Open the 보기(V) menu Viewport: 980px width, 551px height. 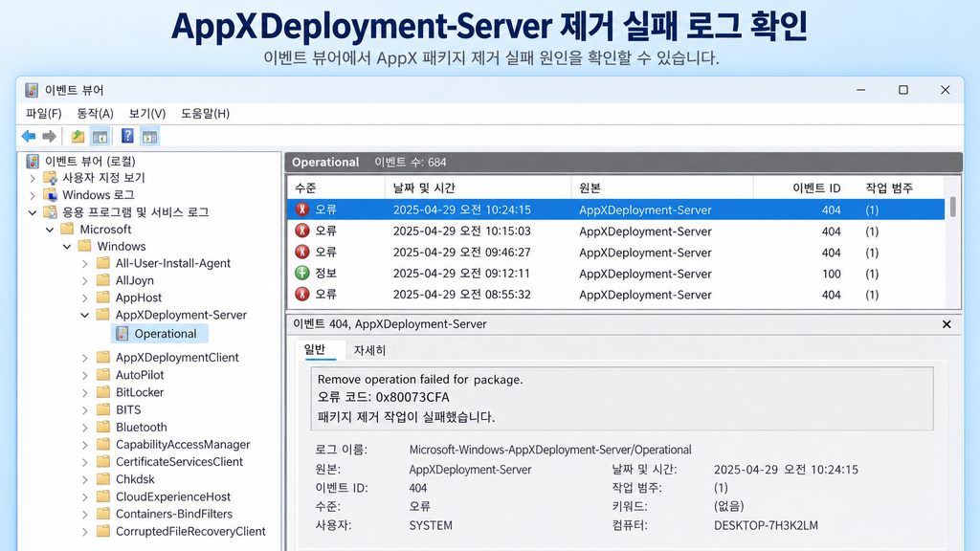click(x=146, y=114)
